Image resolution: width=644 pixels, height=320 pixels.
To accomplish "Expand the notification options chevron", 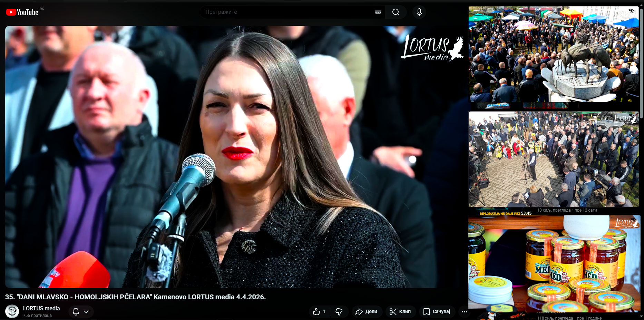I will [x=86, y=312].
